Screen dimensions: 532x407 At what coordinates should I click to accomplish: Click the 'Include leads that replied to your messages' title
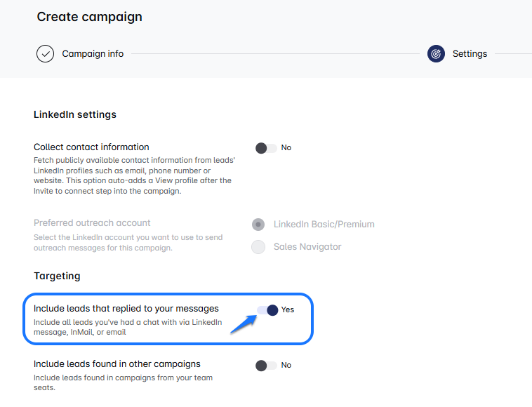point(126,309)
